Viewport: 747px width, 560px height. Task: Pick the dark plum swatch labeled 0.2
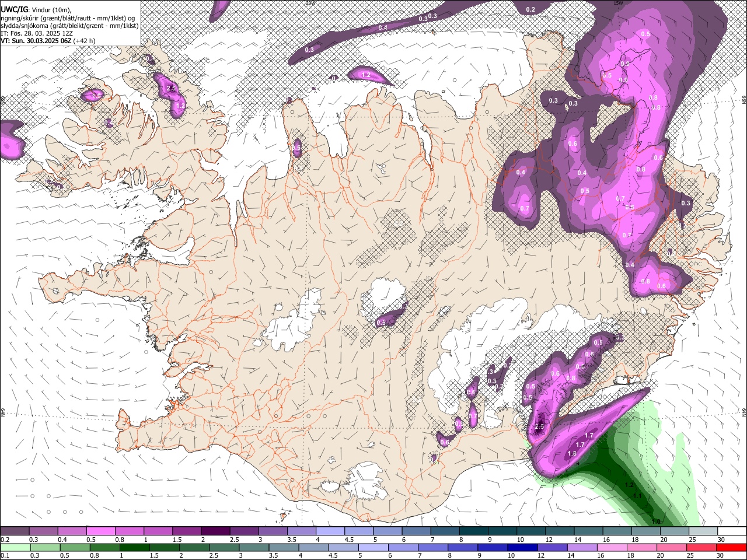click(15, 531)
